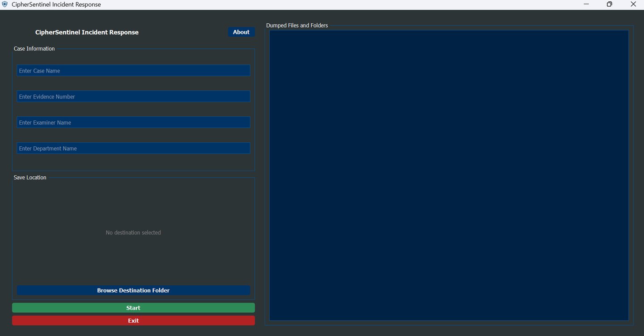Click the CipherSentinel shield icon in title bar
The image size is (644, 336).
click(x=5, y=4)
